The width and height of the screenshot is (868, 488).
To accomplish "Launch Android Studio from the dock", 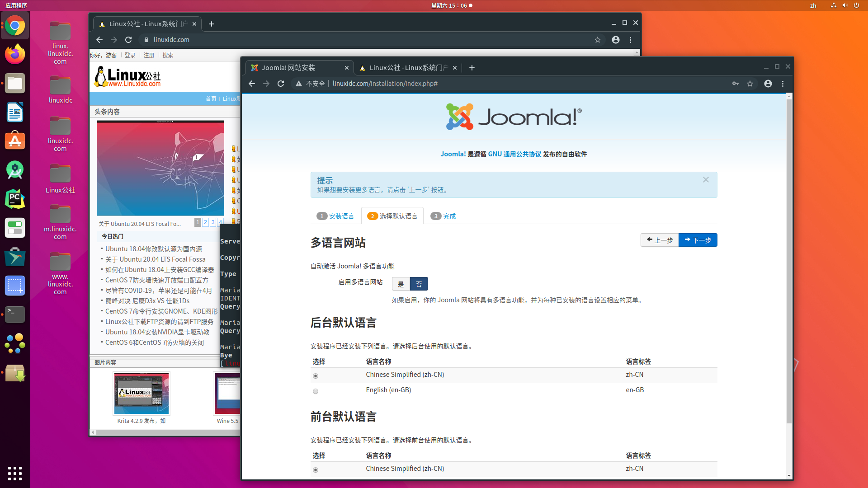I will [x=15, y=170].
